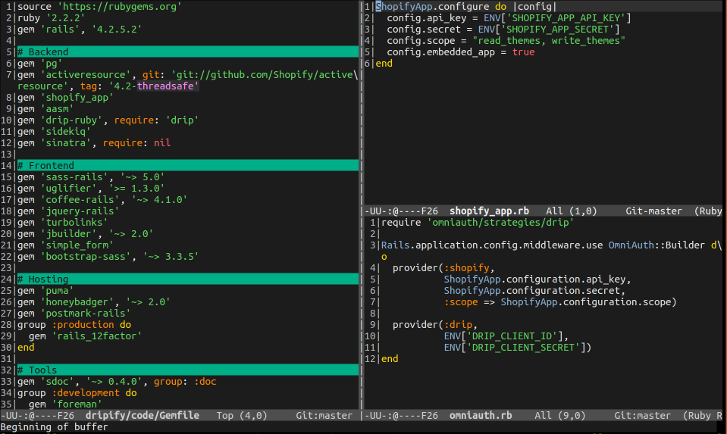727x434 pixels.
Task: Click Git:master in the Gemfile mode line
Action: [324, 415]
